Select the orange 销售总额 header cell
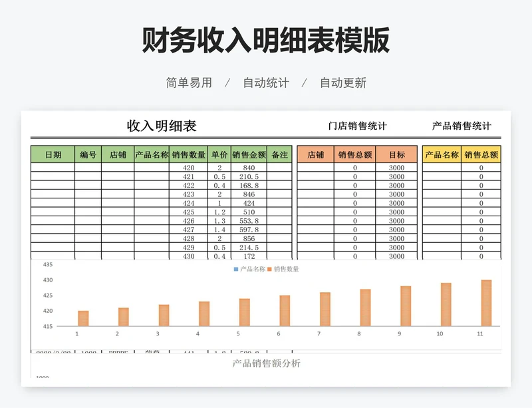 (355, 154)
